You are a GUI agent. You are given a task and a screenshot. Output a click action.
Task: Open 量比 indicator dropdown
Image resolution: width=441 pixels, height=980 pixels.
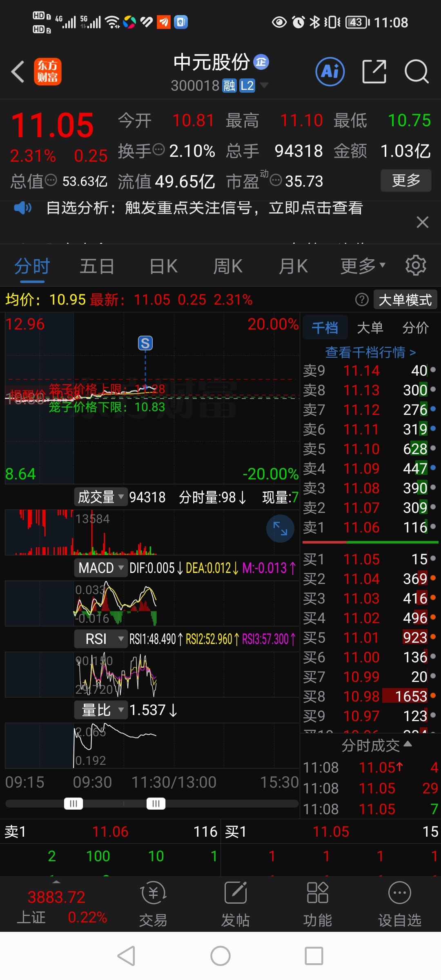click(x=101, y=710)
